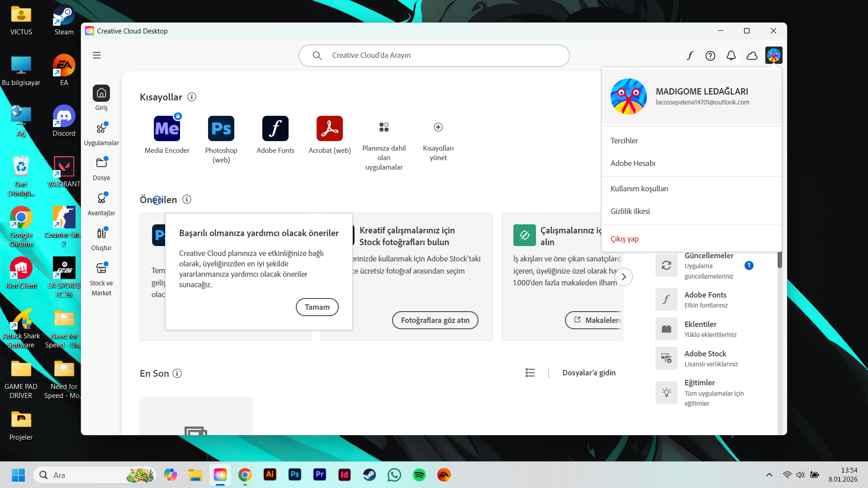Open the recent file thumbnail under En Son

point(196,416)
